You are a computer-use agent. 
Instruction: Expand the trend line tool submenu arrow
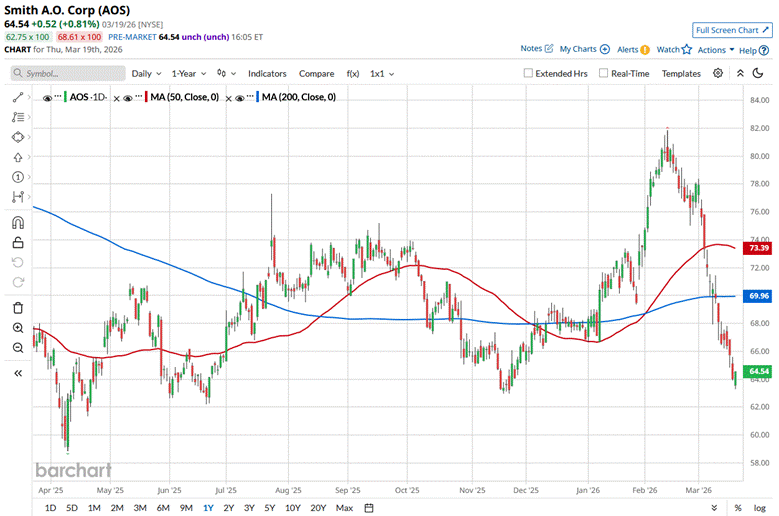point(29,97)
